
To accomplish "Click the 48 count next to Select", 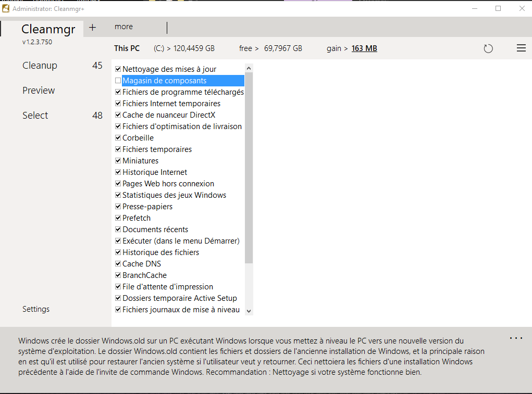I will 97,116.
